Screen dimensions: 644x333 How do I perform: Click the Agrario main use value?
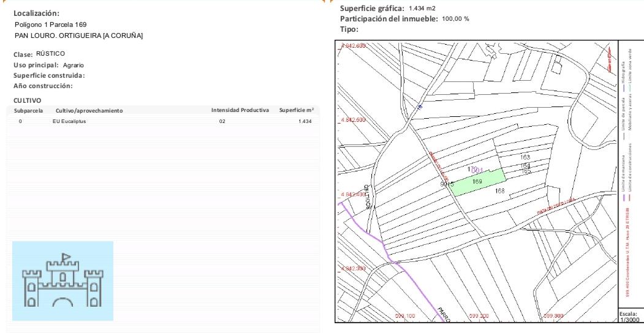coord(74,65)
